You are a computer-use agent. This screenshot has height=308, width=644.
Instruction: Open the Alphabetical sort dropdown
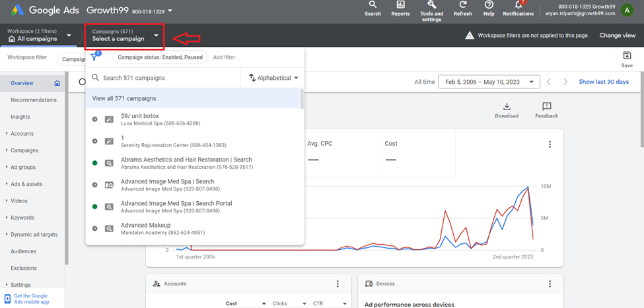click(273, 78)
